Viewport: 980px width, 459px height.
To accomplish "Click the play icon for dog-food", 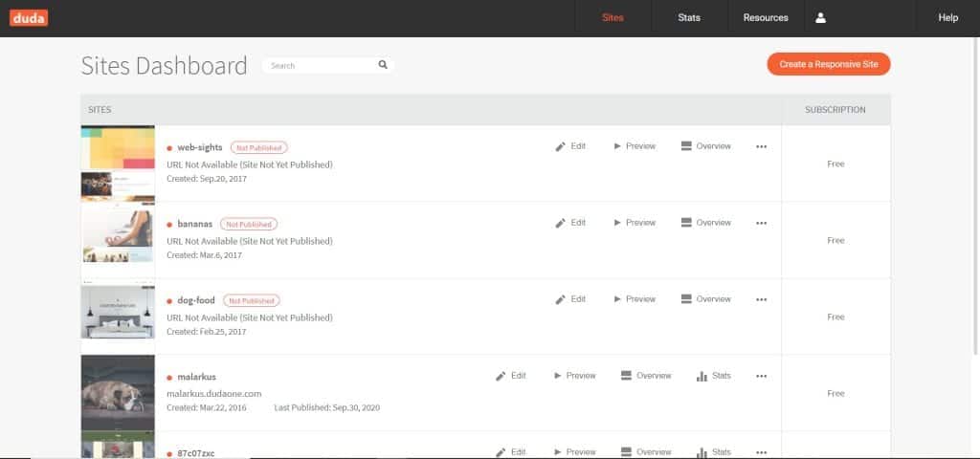I will [x=617, y=299].
